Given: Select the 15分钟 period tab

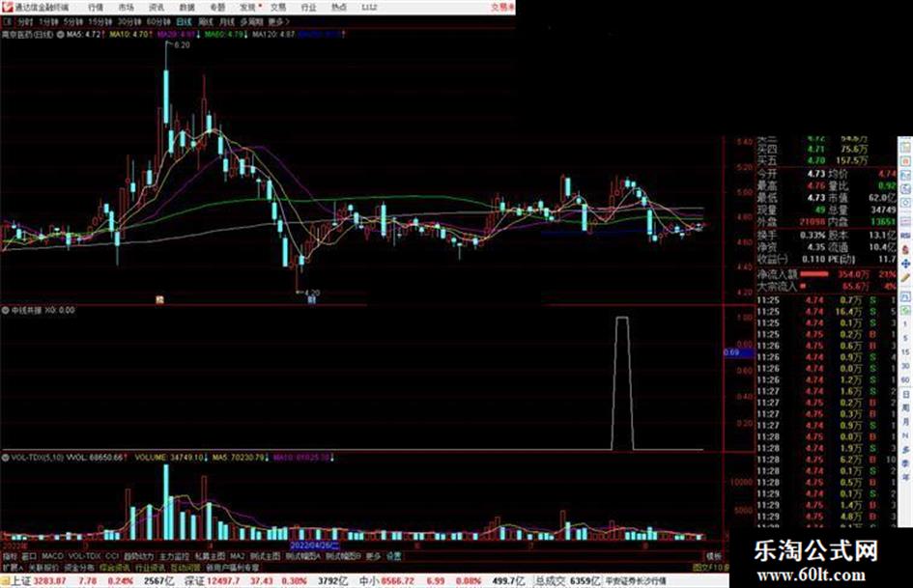Looking at the screenshot, I should coord(100,21).
